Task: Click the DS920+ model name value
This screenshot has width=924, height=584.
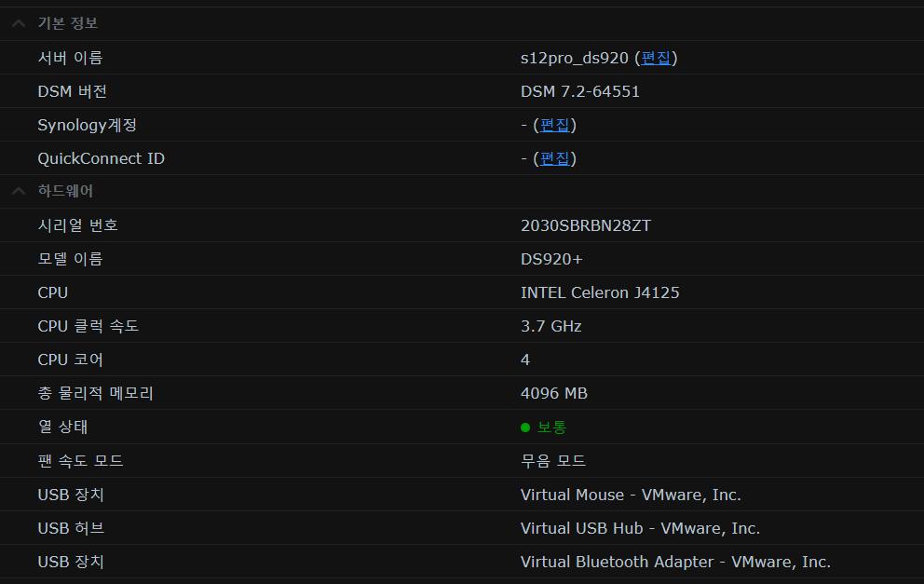Action: [550, 259]
